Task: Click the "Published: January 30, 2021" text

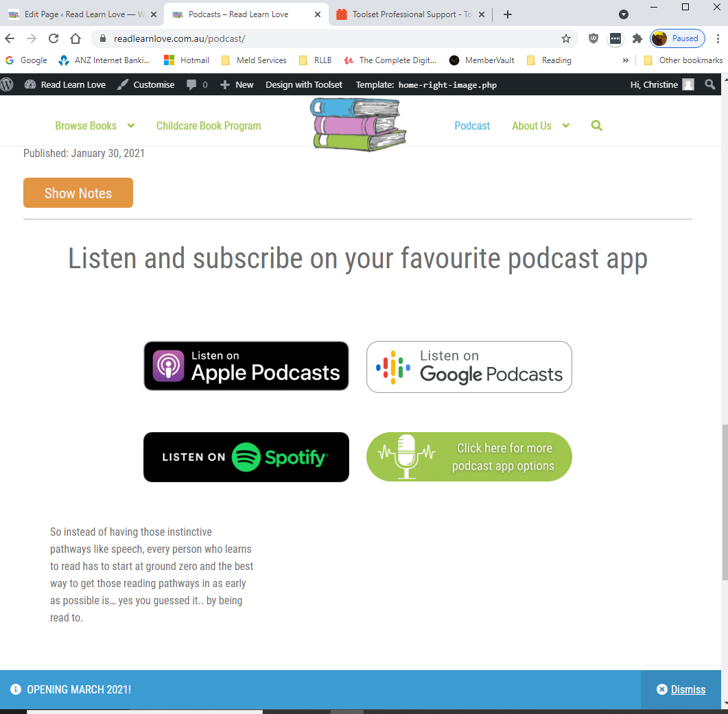Action: click(x=84, y=153)
